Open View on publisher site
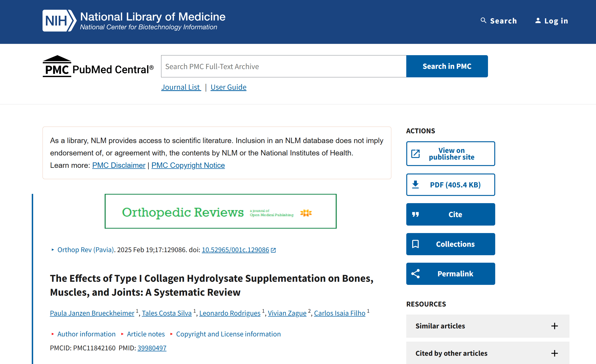This screenshot has height=364, width=596. tap(450, 154)
